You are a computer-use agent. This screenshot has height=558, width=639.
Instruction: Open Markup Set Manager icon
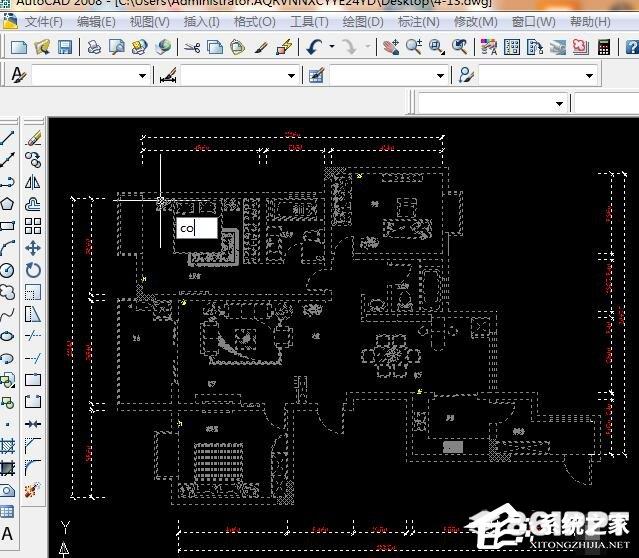click(580, 47)
